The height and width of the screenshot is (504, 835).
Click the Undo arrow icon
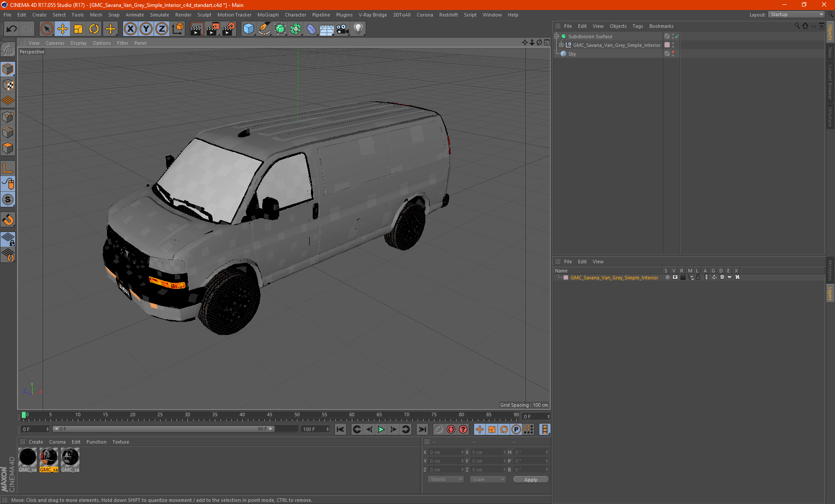(12, 29)
